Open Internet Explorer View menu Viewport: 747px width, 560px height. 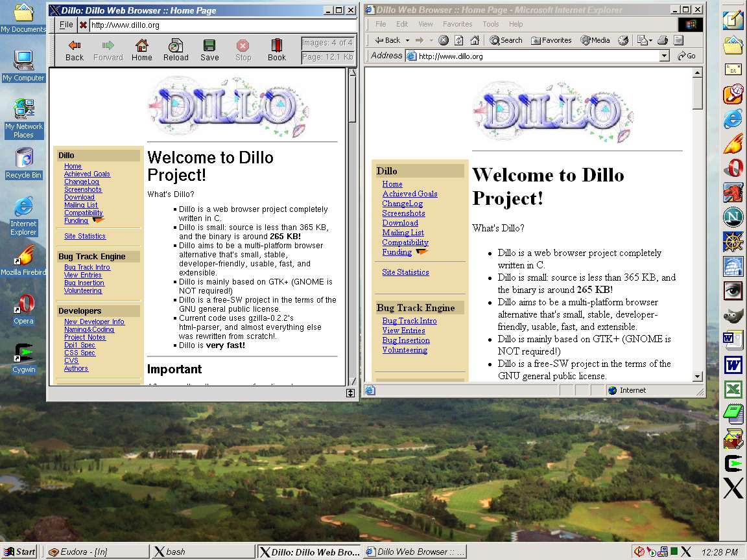coord(425,24)
